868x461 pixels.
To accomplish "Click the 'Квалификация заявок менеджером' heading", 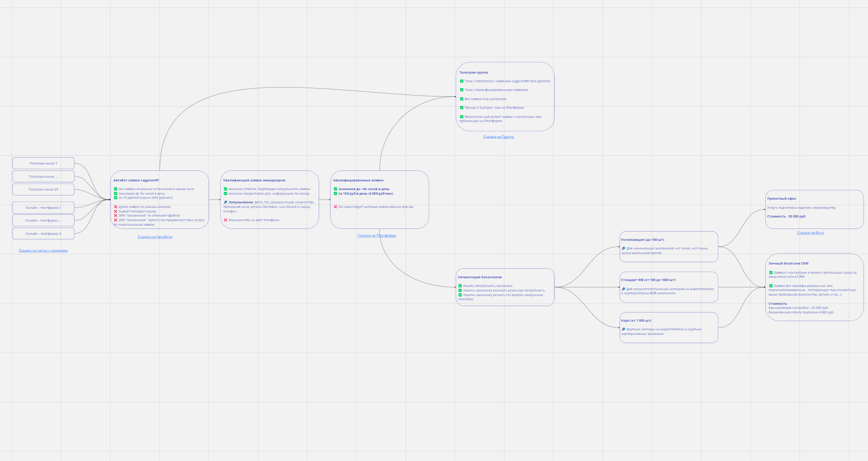I will 254,180.
